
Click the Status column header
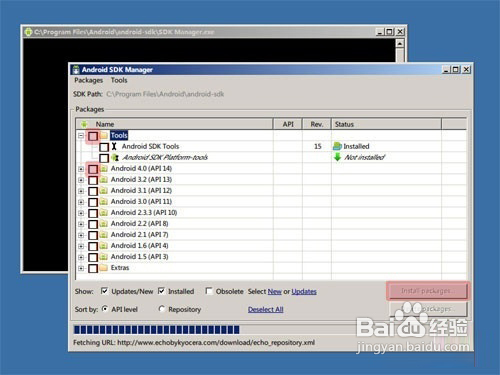(x=387, y=124)
